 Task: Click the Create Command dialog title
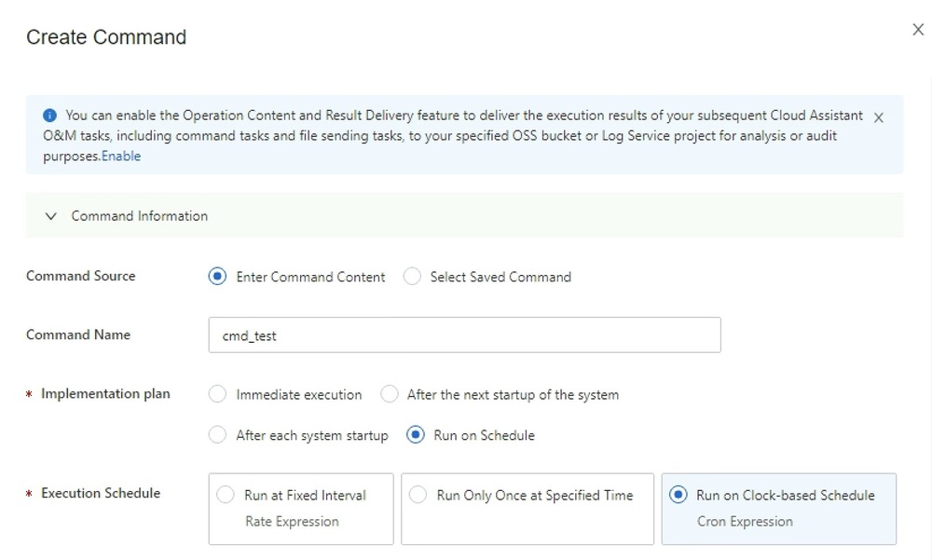pos(104,36)
